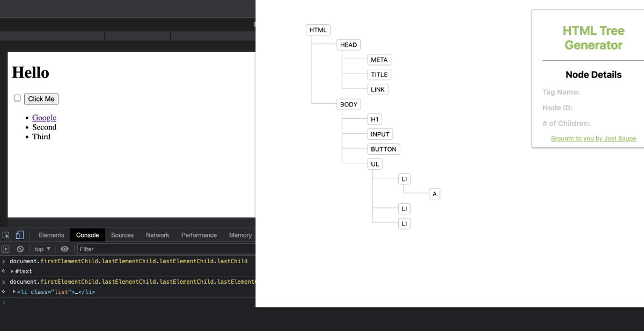The width and height of the screenshot is (644, 331).
Task: Create a live expression with the eye icon
Action: click(64, 249)
